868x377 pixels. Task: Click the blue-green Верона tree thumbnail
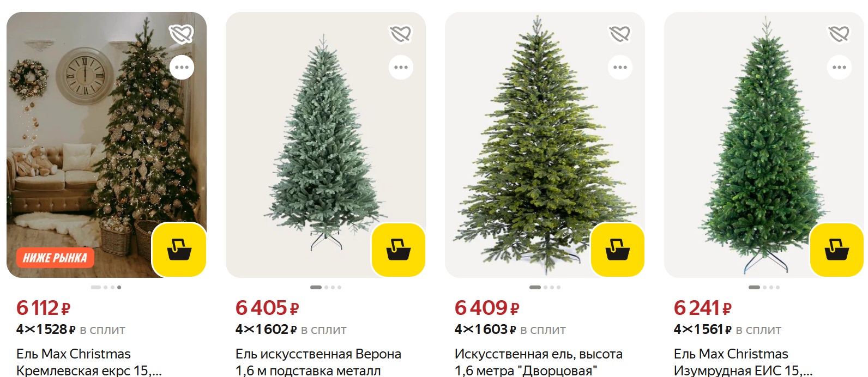pos(325,145)
